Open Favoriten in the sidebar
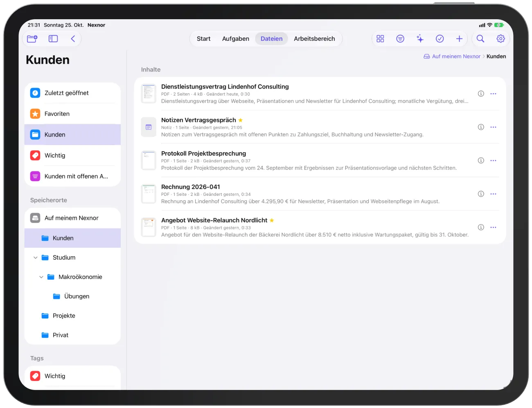The width and height of the screenshot is (532, 408). point(72,114)
